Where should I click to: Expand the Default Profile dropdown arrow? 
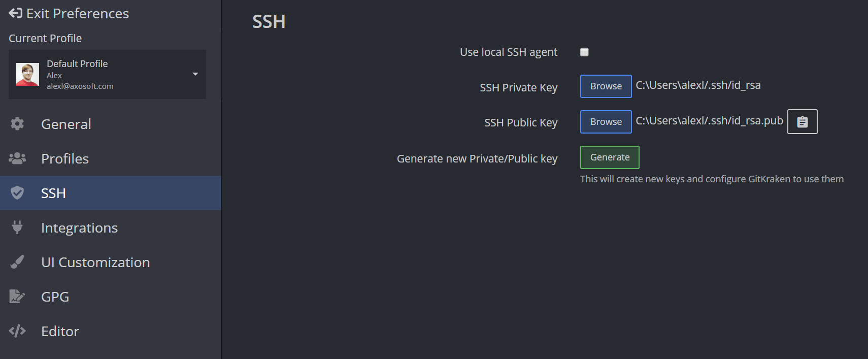[195, 74]
